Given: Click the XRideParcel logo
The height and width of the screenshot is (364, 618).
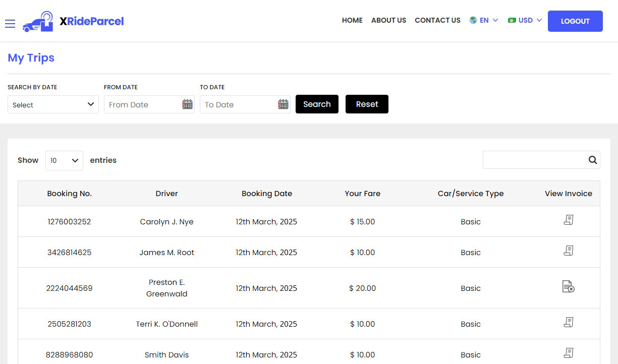Looking at the screenshot, I should coord(73,21).
